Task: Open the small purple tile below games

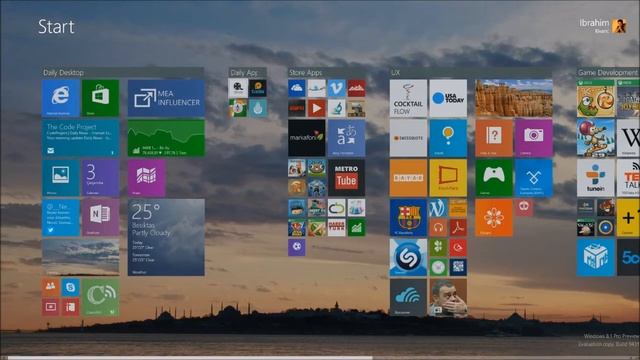Action: tap(297, 247)
